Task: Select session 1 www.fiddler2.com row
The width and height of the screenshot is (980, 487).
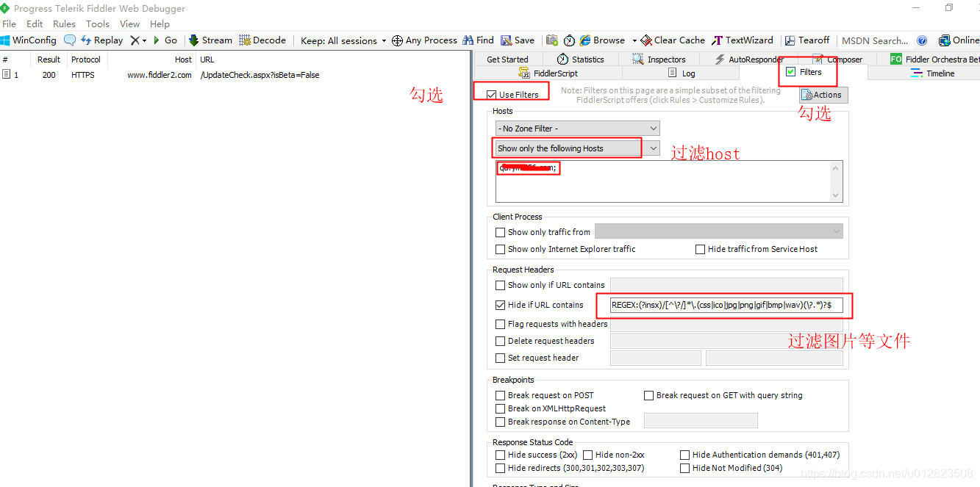Action: [x=235, y=75]
